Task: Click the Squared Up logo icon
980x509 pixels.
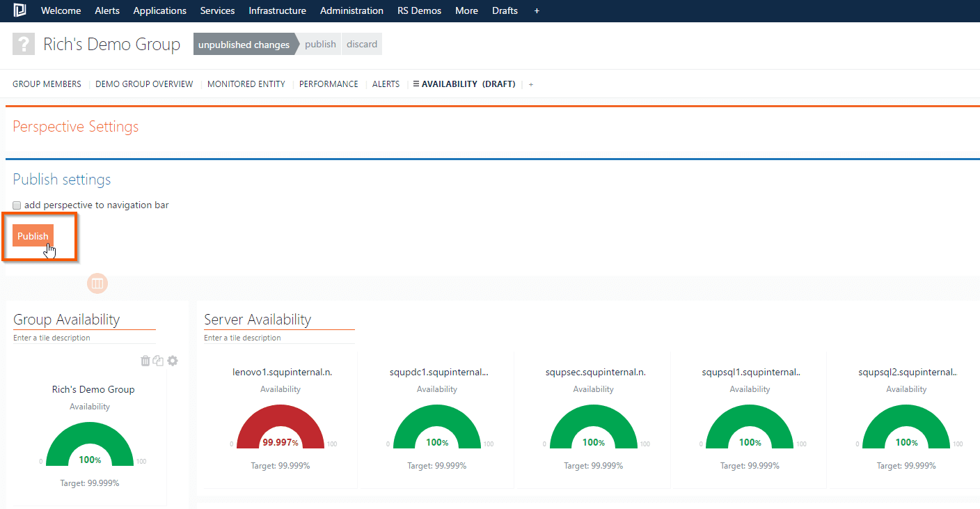Action: pos(20,10)
